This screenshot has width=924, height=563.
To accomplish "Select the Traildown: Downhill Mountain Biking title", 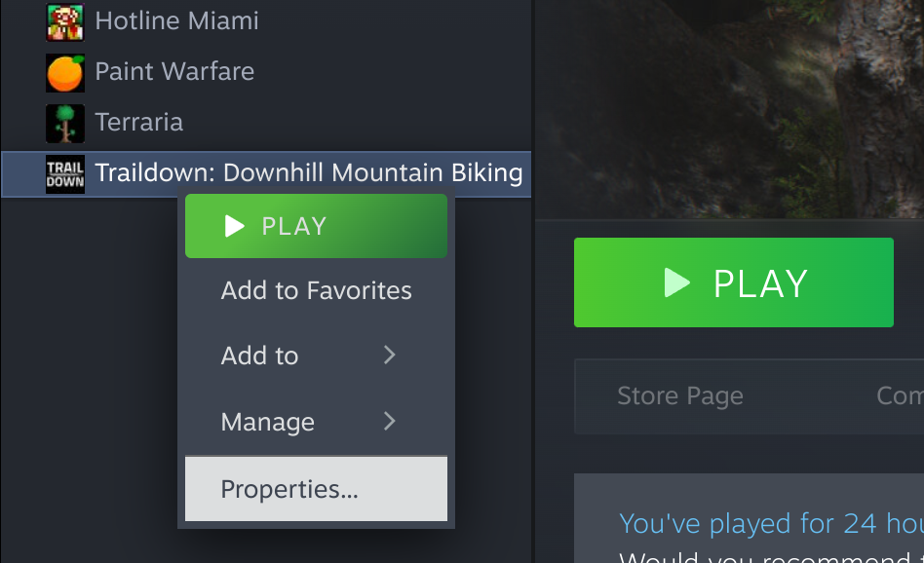I will pyautogui.click(x=308, y=174).
